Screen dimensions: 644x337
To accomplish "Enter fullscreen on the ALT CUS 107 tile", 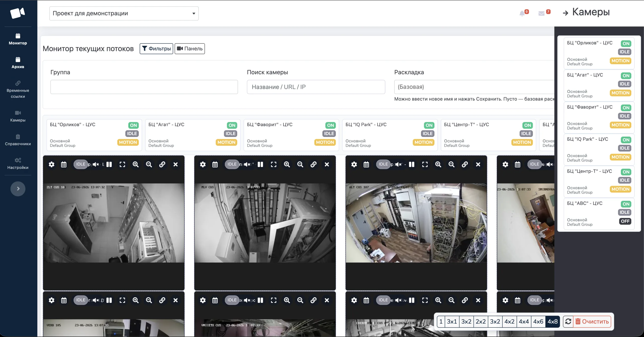I will pyautogui.click(x=425, y=164).
